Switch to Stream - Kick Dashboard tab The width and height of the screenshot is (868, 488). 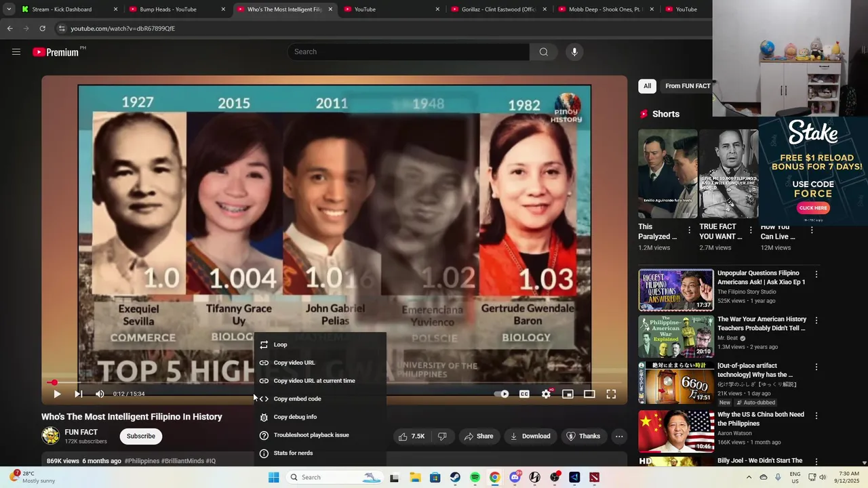(x=69, y=9)
